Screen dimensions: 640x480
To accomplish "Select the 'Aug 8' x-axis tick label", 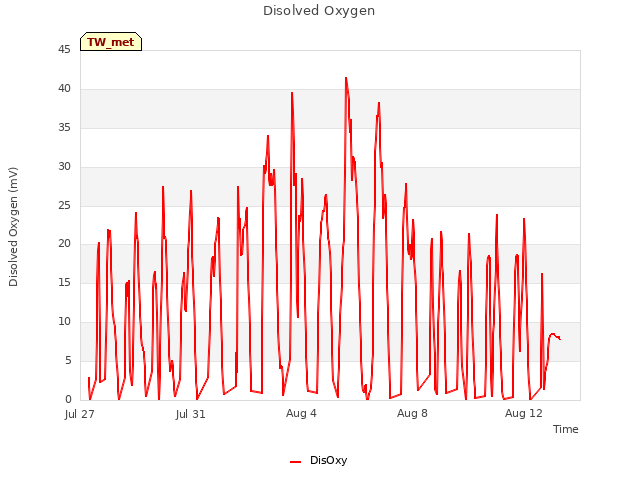I will click(412, 413).
